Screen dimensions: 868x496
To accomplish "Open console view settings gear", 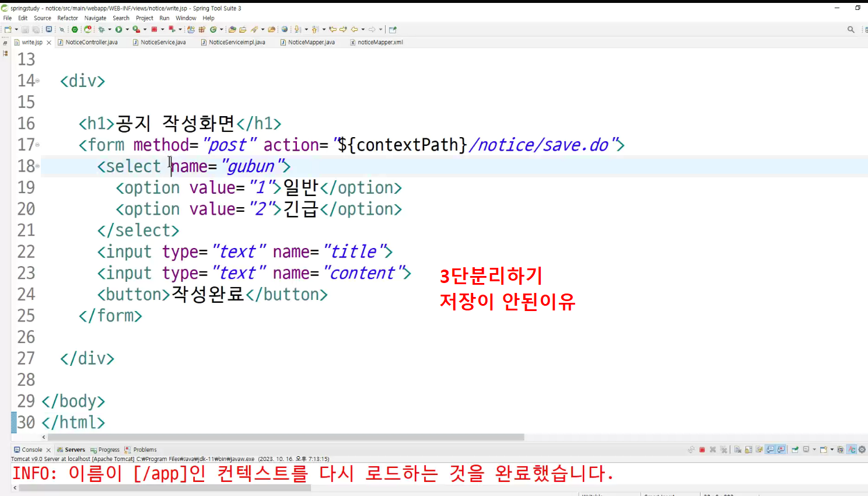I will point(862,449).
